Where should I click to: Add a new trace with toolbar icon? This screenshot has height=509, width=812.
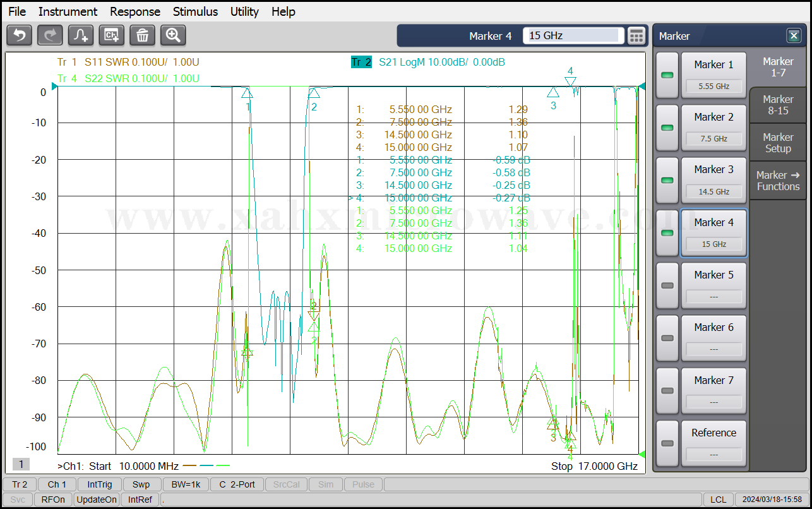[81, 35]
